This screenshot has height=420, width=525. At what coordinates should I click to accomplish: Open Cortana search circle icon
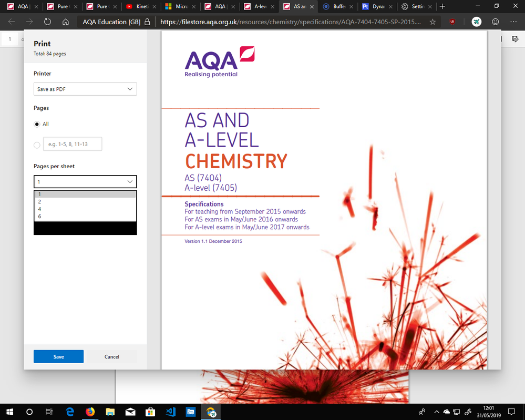click(x=29, y=412)
